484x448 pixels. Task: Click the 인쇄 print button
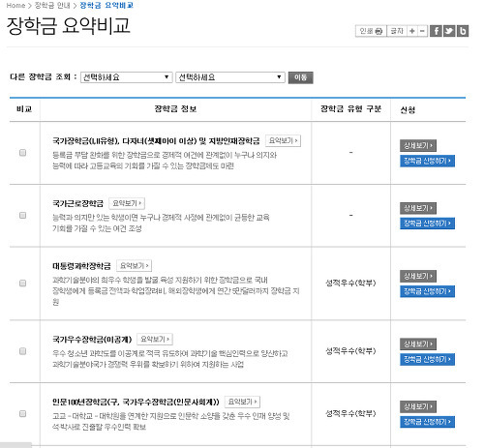(371, 31)
